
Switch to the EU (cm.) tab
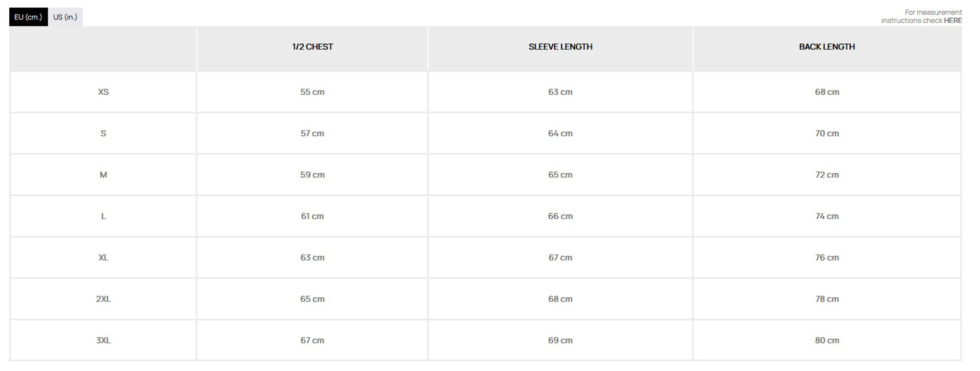pyautogui.click(x=28, y=17)
